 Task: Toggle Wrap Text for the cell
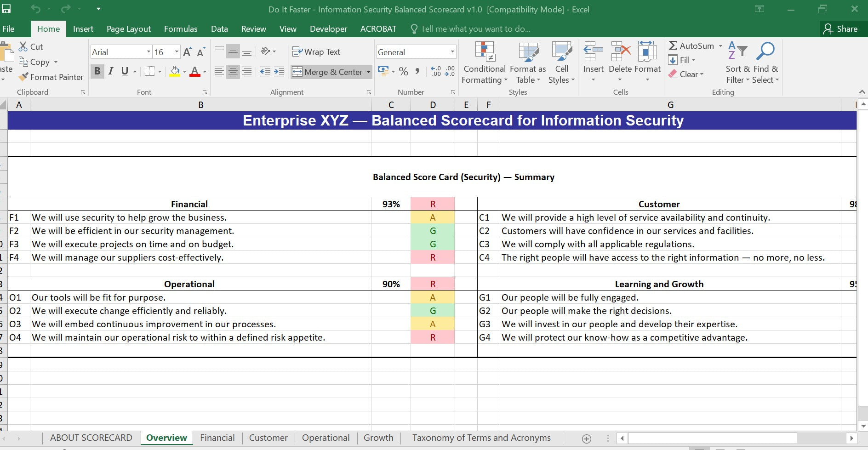click(x=316, y=52)
